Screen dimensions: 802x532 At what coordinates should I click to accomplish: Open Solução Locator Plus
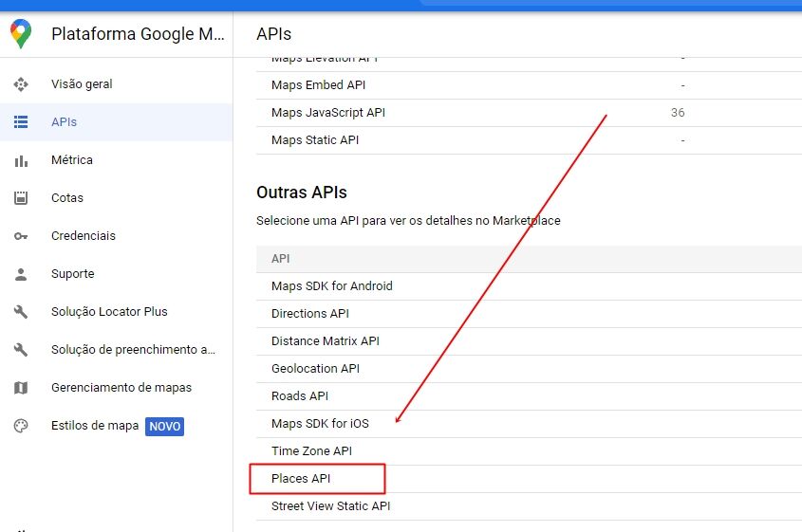click(x=116, y=311)
